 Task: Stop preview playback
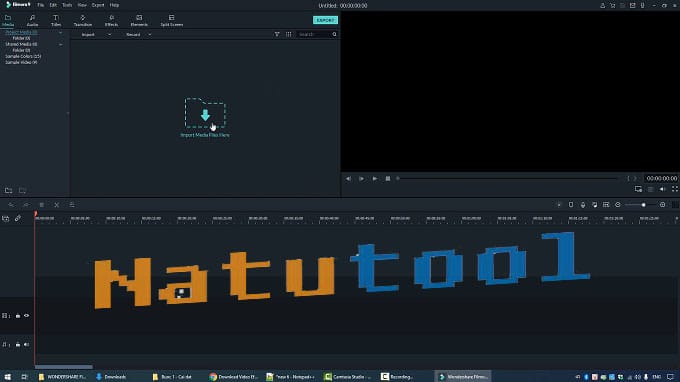(x=388, y=179)
